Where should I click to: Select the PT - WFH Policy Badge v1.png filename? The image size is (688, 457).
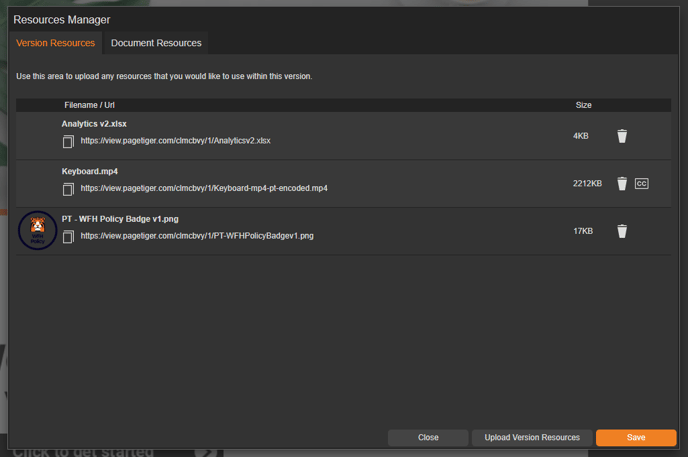[x=119, y=219]
